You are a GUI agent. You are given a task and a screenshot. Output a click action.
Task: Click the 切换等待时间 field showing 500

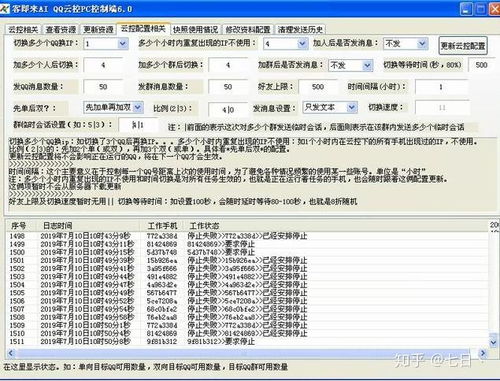pyautogui.click(x=481, y=65)
